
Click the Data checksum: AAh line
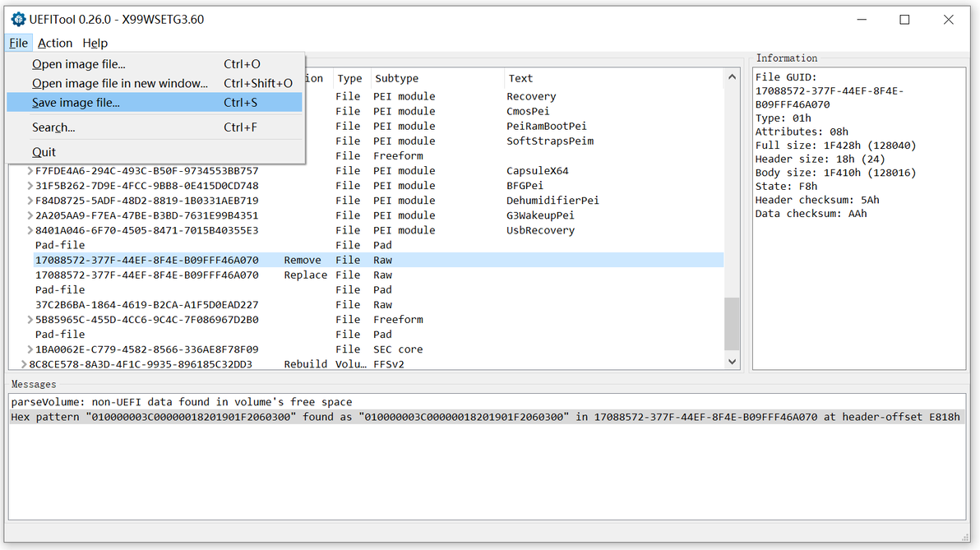click(x=811, y=214)
